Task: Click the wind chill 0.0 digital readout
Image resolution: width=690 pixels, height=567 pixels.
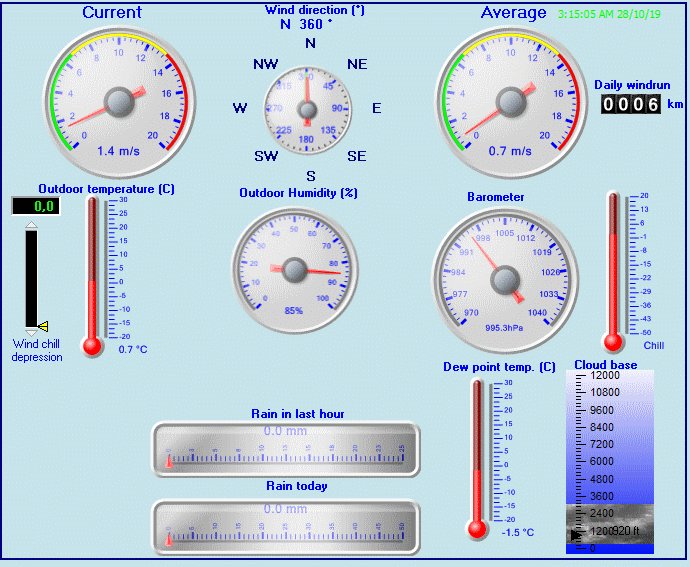Action: [36, 206]
